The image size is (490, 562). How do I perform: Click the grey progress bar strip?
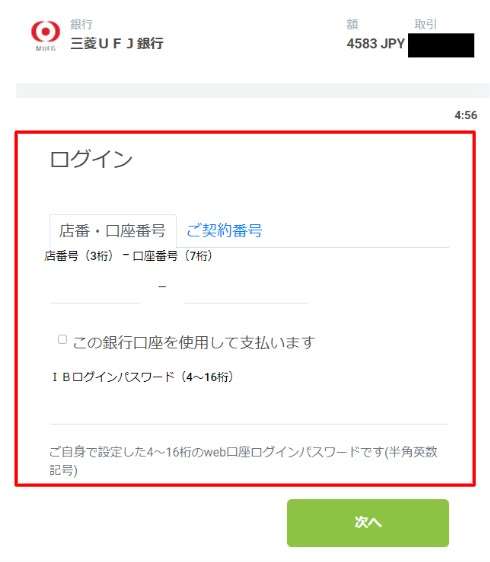point(253,91)
